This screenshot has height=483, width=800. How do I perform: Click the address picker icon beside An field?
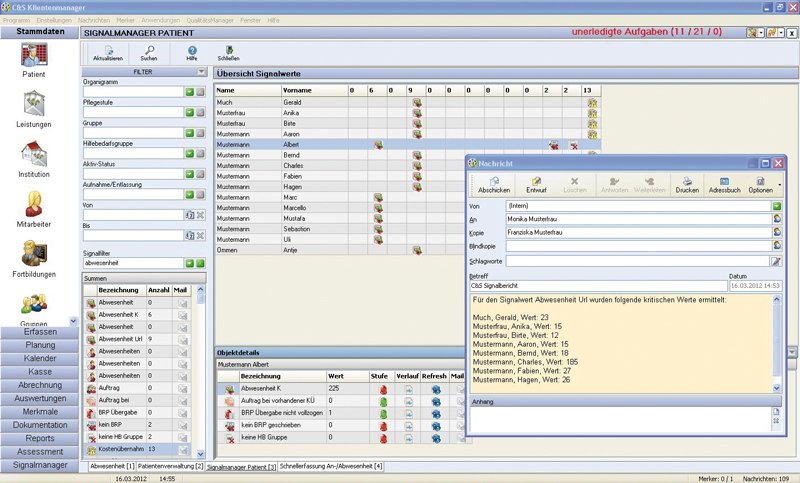pyautogui.click(x=777, y=219)
